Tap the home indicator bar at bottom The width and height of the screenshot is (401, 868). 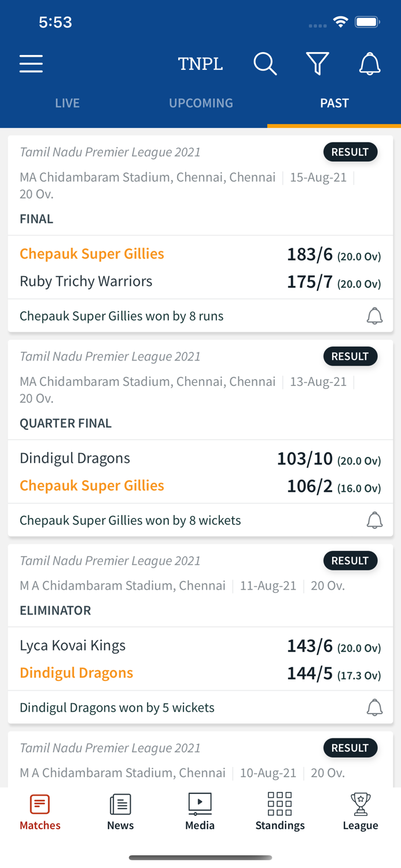200,858
